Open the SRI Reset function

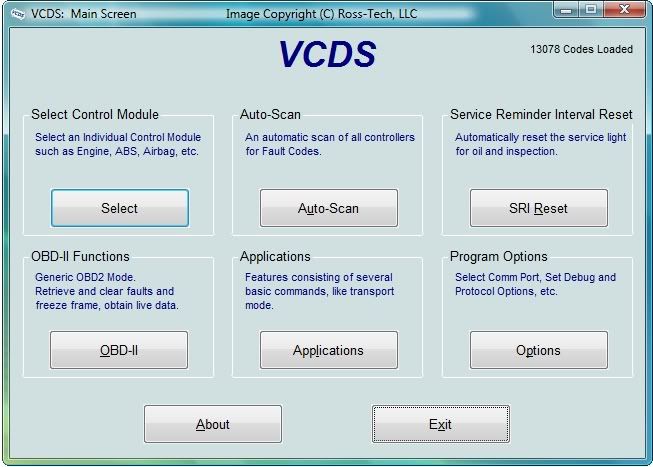538,208
